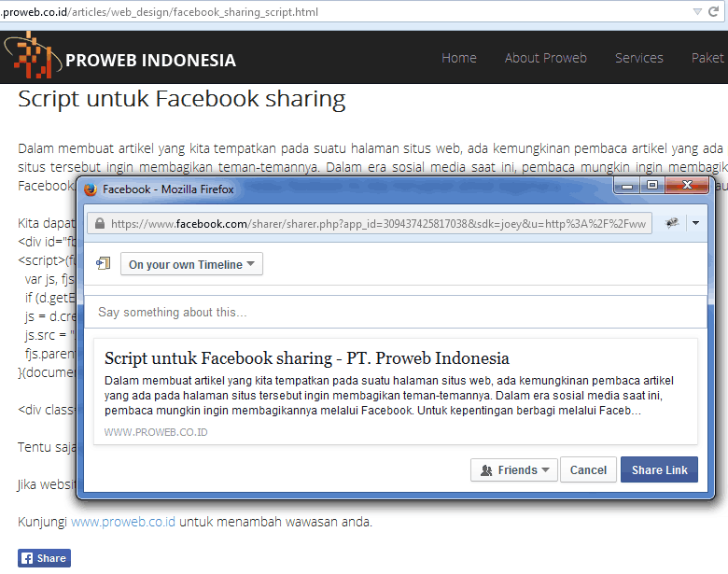Screen dimensions: 728x574
Task: Click the link preview title Script untuk Facebook sharing
Action: point(307,358)
